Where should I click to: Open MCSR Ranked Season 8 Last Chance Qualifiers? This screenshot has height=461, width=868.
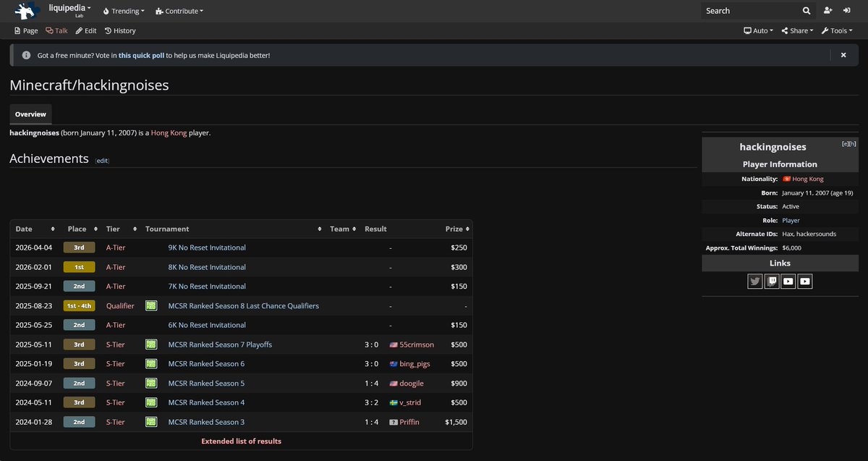[243, 305]
